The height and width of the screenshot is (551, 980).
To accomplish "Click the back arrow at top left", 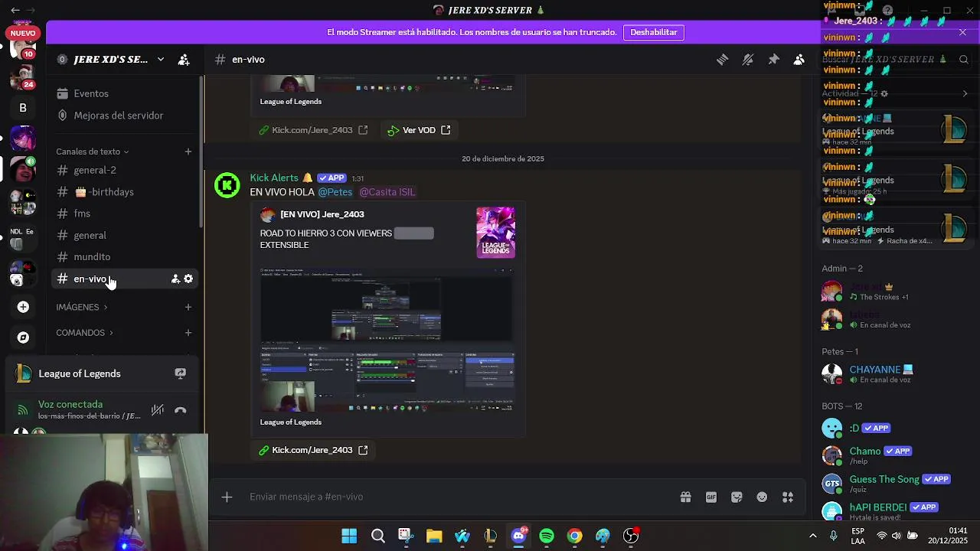I will (15, 10).
